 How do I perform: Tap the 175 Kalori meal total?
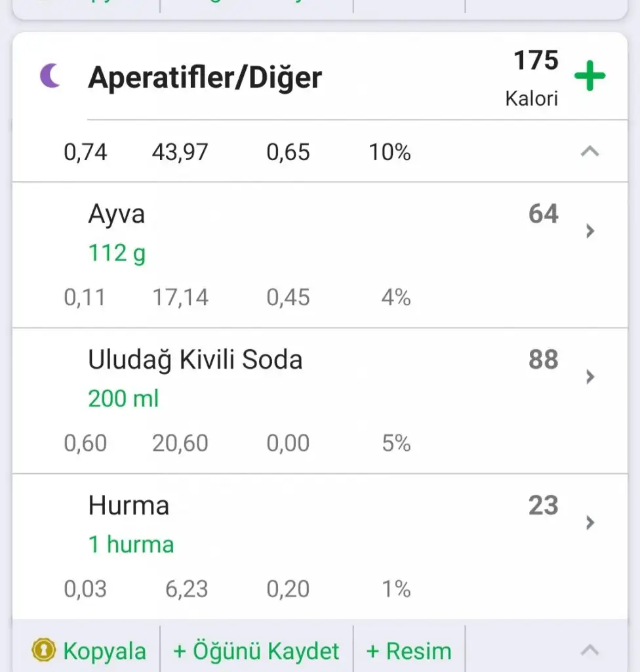[534, 77]
